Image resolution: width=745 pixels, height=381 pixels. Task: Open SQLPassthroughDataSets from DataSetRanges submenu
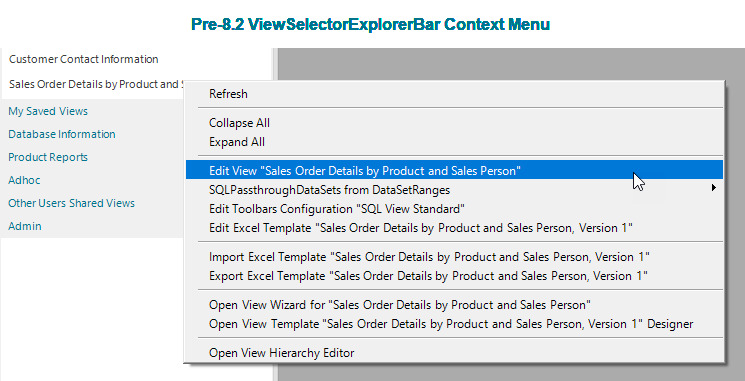point(454,190)
